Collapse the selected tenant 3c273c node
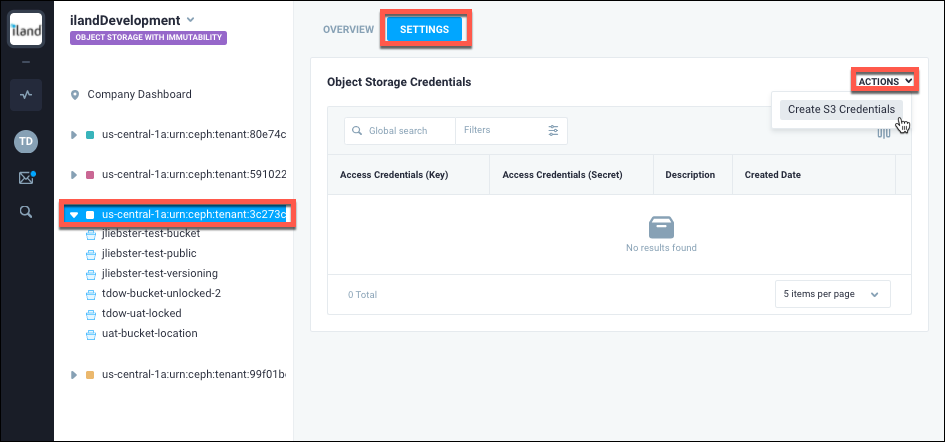Image resolution: width=945 pixels, height=442 pixels. (x=73, y=214)
